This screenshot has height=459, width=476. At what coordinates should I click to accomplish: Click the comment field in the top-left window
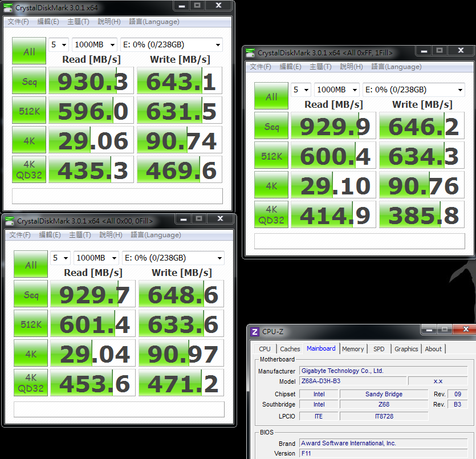117,196
